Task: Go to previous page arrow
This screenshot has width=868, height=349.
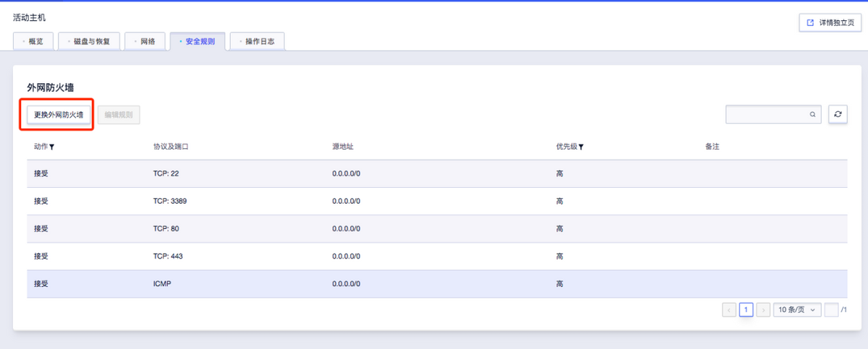Action: [x=729, y=309]
